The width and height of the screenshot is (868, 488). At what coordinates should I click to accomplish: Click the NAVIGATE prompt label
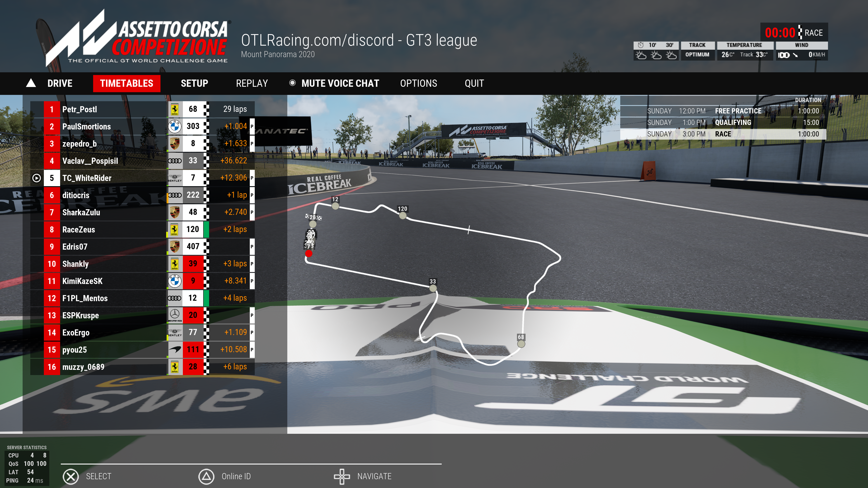pos(374,476)
